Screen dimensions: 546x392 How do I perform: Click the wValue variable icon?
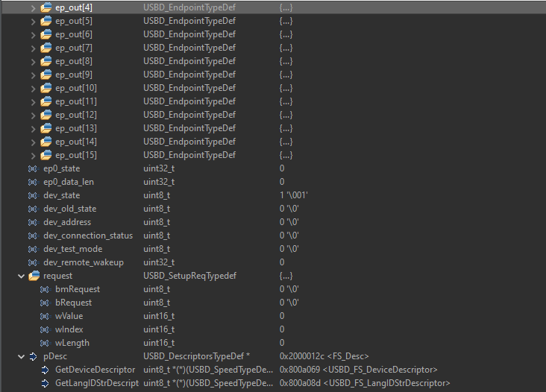click(45, 316)
